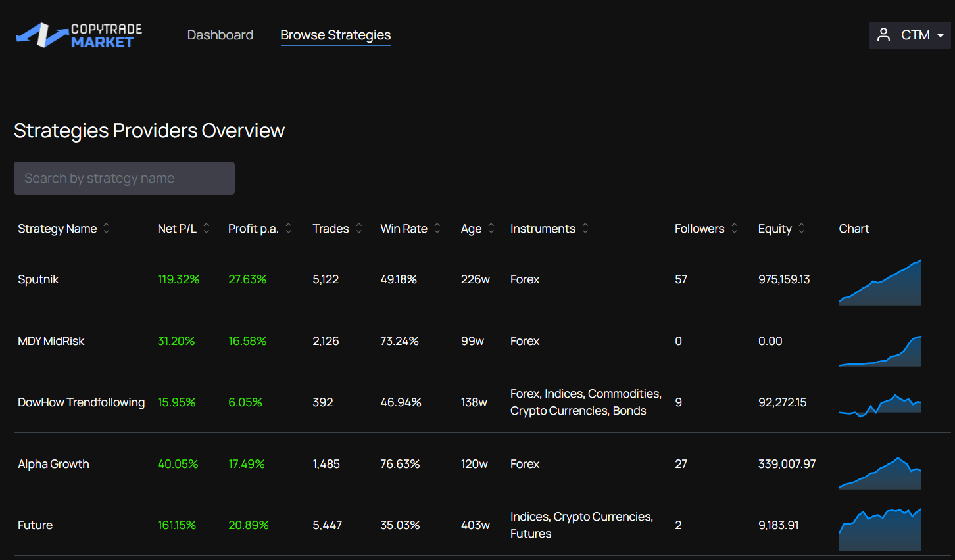Click the CopyTrade Market logo

(x=79, y=35)
